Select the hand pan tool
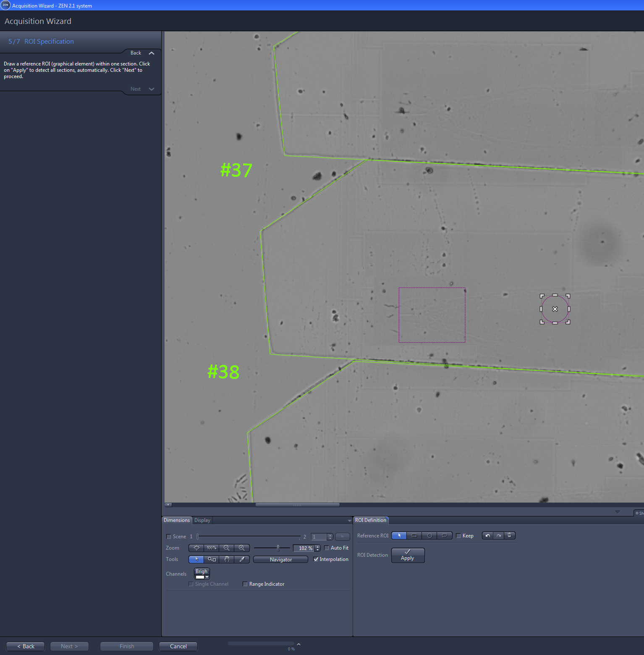Viewport: 644px width, 655px height. (x=227, y=559)
